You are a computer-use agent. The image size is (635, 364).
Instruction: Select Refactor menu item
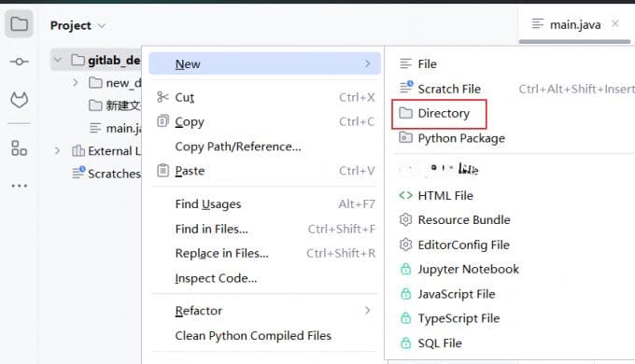coord(265,311)
